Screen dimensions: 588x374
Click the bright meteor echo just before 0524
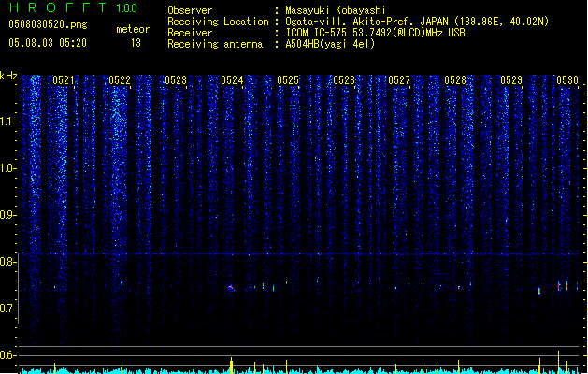pos(231,288)
